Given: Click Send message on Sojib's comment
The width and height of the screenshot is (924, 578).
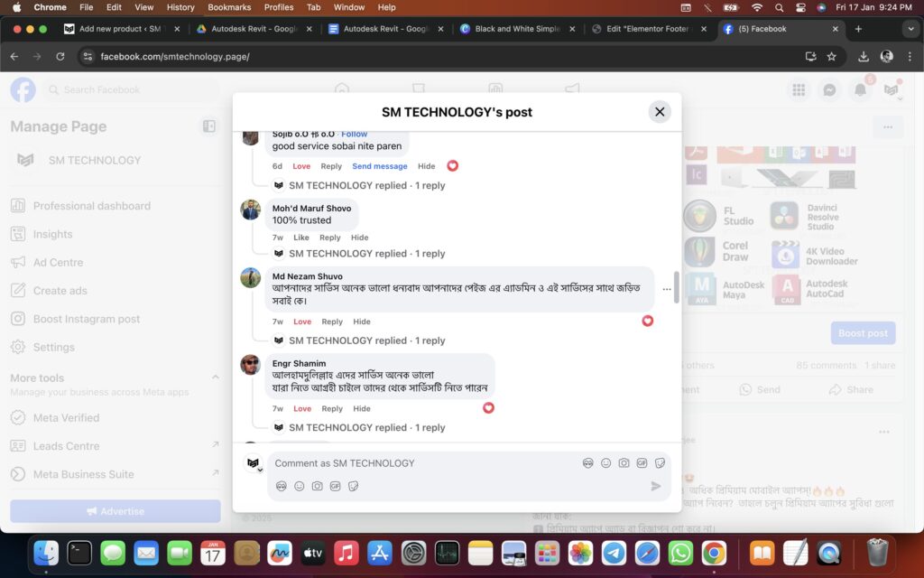Looking at the screenshot, I should point(380,166).
